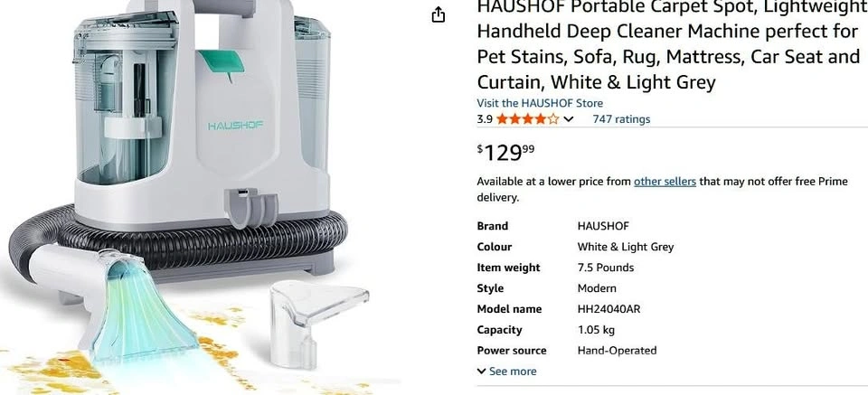
Task: Click the 3.9 rating number
Action: pyautogui.click(x=485, y=119)
